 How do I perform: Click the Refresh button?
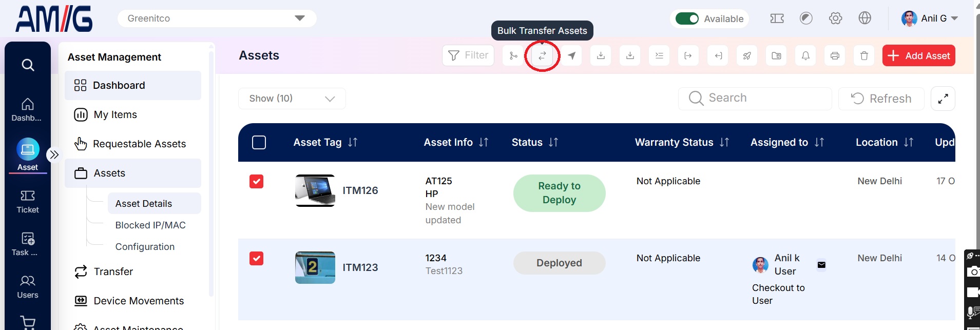881,99
